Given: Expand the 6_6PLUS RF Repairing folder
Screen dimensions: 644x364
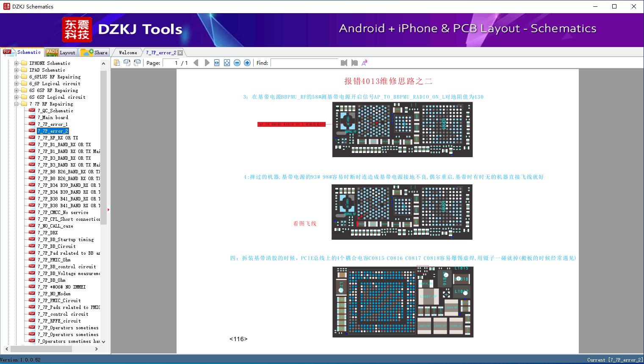Looking at the screenshot, I should coord(17,77).
